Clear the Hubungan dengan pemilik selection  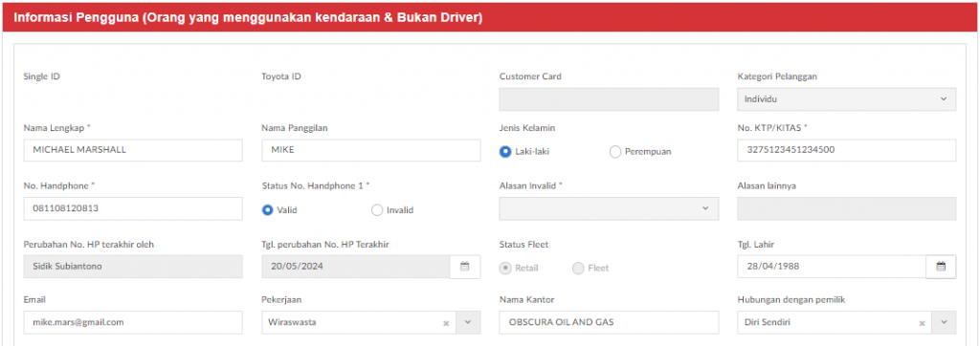pyautogui.click(x=922, y=323)
